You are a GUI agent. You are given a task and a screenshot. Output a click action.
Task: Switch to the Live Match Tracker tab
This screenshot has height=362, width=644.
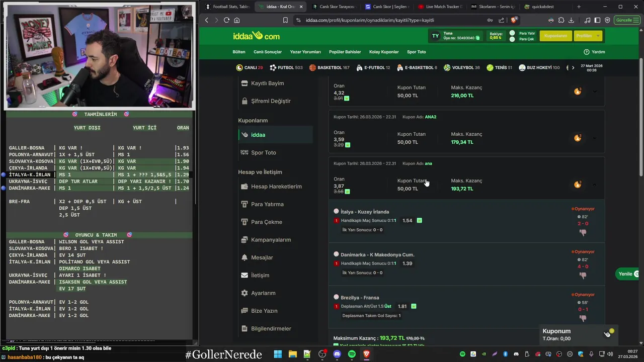[x=439, y=7]
